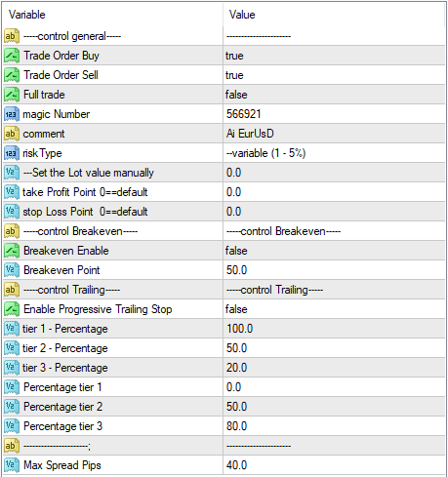
Task: Select the Max Spread Pips label
Action: [x=62, y=465]
